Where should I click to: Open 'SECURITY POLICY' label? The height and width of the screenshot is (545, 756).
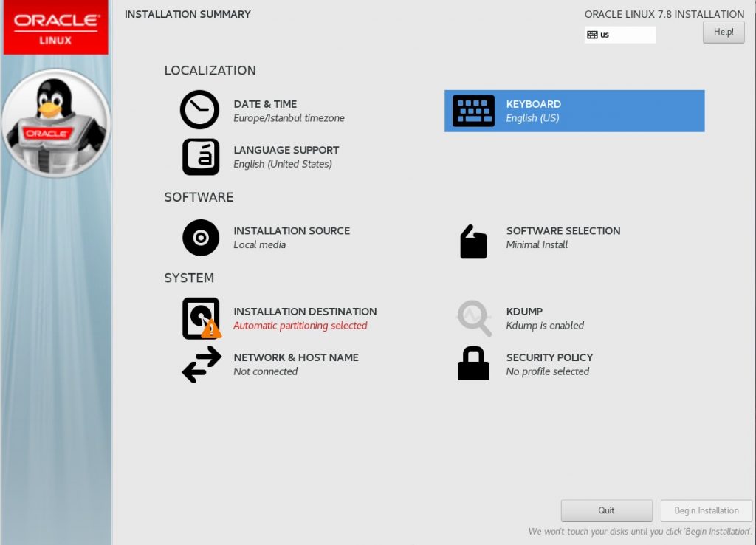[549, 357]
